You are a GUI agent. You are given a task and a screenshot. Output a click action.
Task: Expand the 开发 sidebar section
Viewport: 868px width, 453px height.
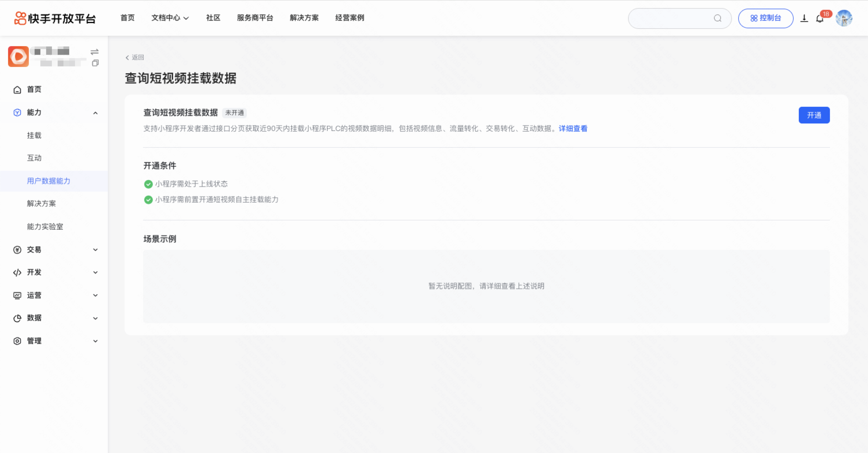(x=95, y=272)
